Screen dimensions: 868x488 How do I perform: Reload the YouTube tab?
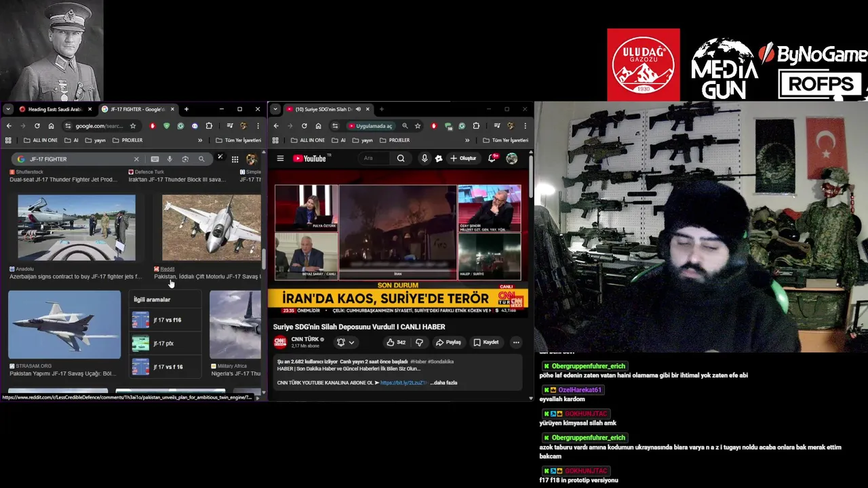coord(304,126)
